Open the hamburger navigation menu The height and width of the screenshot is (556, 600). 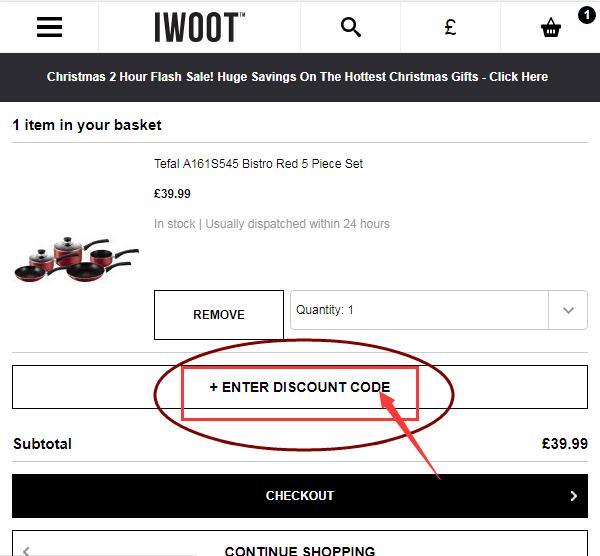49,27
